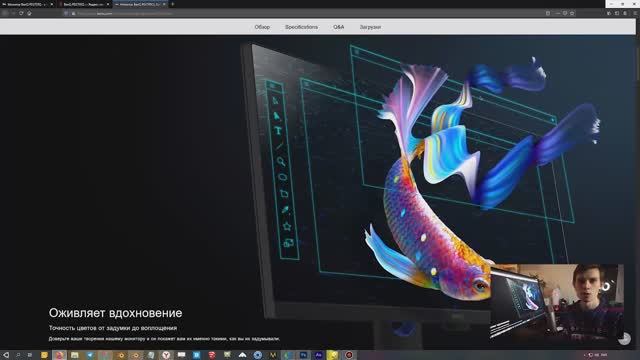Screen dimensions: 640x360
Task: Close the first browser tab
Action: [x=52, y=4]
